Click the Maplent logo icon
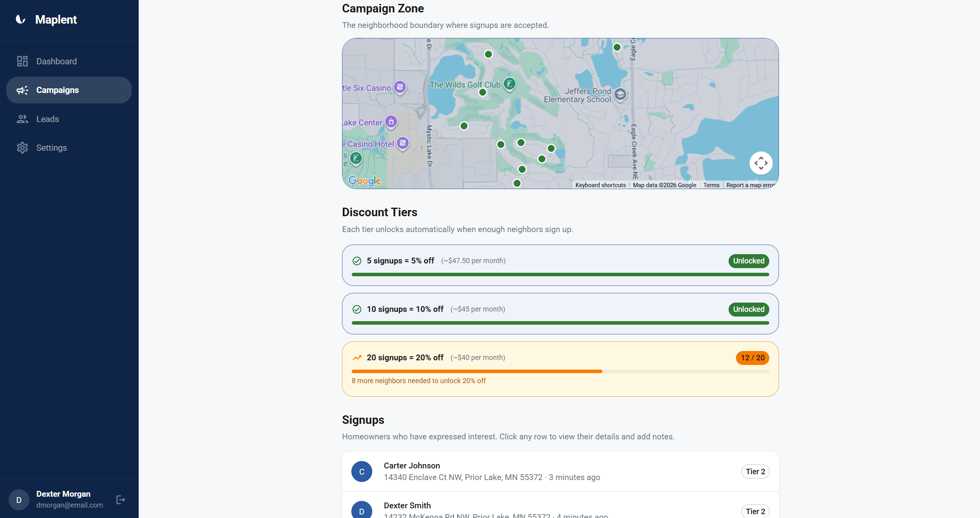This screenshot has height=518, width=980. [x=20, y=19]
